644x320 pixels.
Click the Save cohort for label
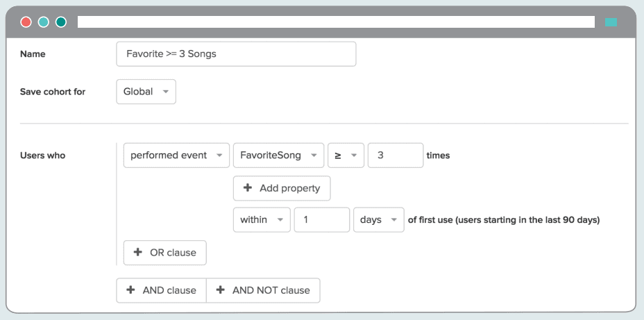53,92
